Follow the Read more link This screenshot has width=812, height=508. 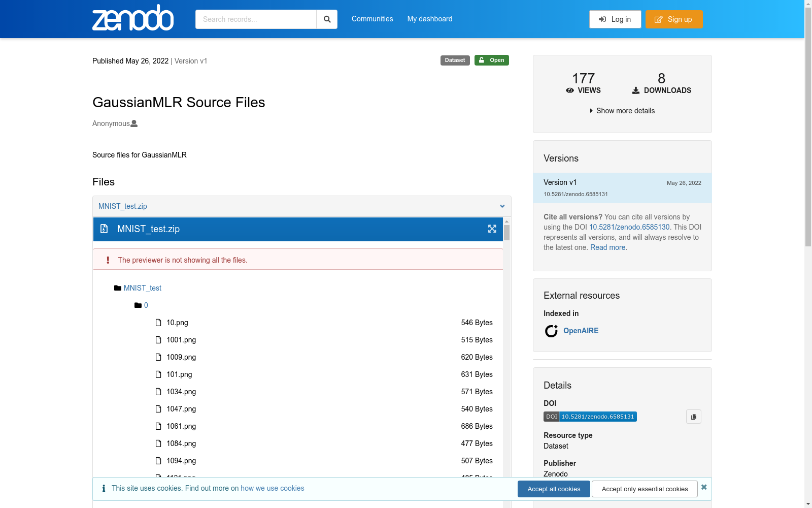608,247
